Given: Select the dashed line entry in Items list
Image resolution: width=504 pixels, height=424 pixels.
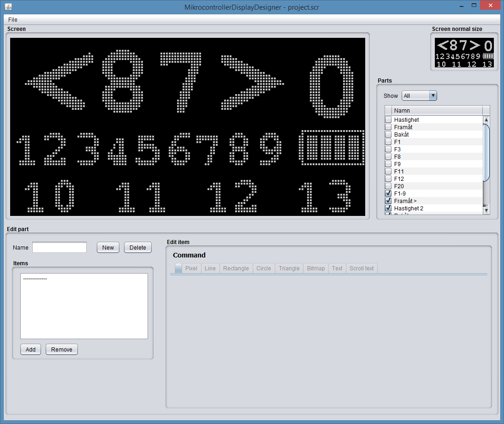Looking at the screenshot, I should [x=35, y=279].
